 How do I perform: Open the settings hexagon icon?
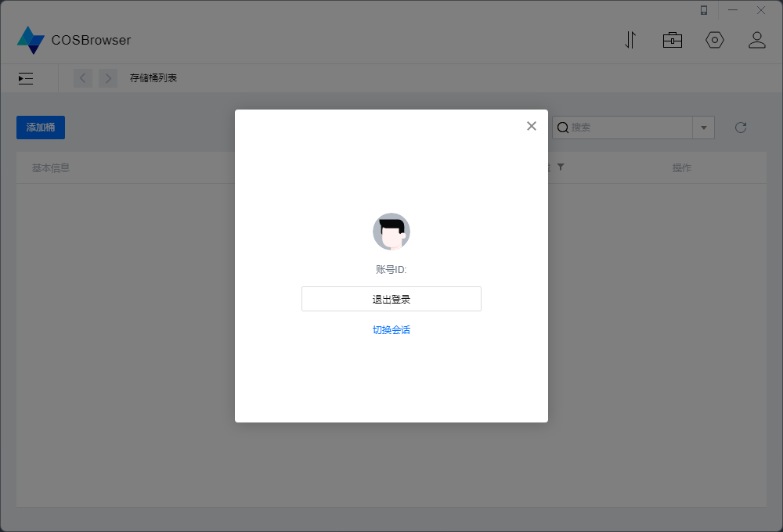715,40
